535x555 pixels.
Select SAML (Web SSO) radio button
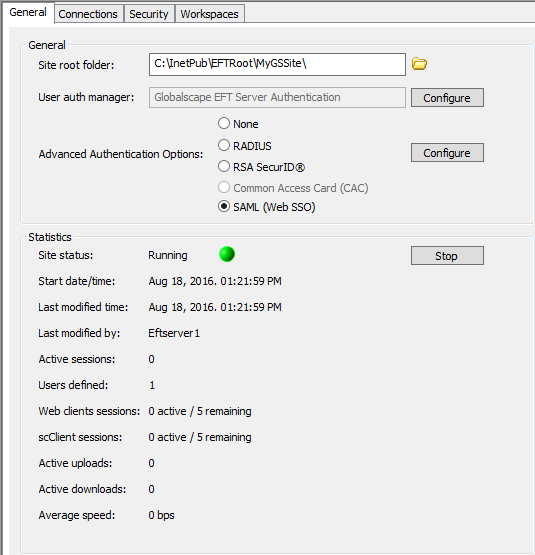tap(224, 206)
